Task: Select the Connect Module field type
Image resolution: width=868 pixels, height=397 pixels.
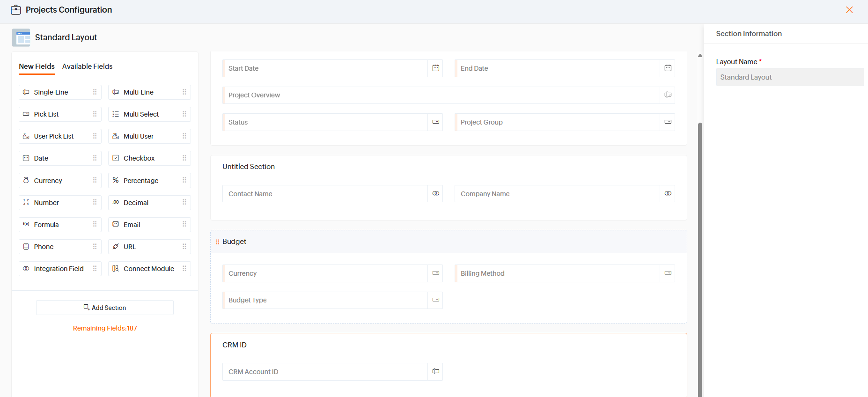Action: (149, 269)
